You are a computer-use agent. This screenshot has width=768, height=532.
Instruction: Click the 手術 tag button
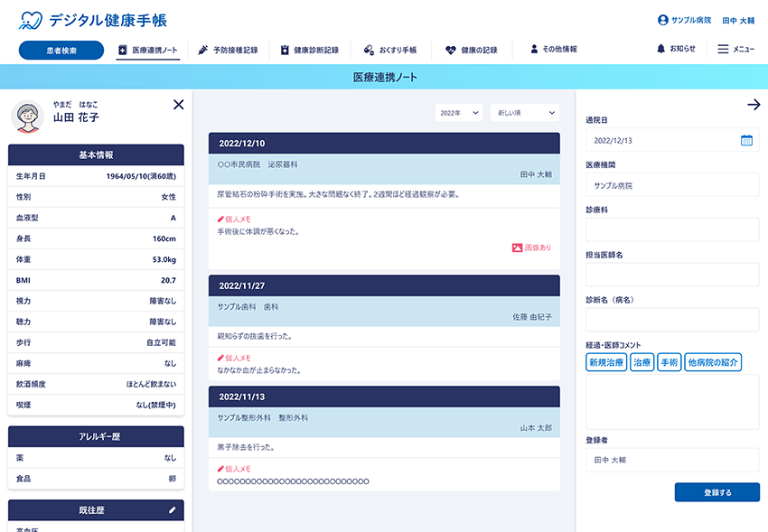[669, 362]
